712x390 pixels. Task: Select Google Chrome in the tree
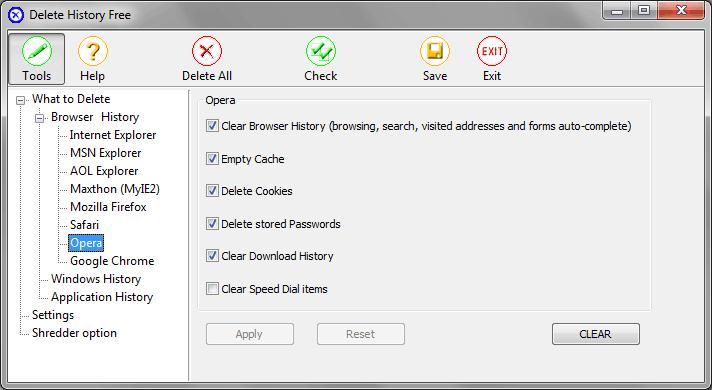(x=112, y=261)
